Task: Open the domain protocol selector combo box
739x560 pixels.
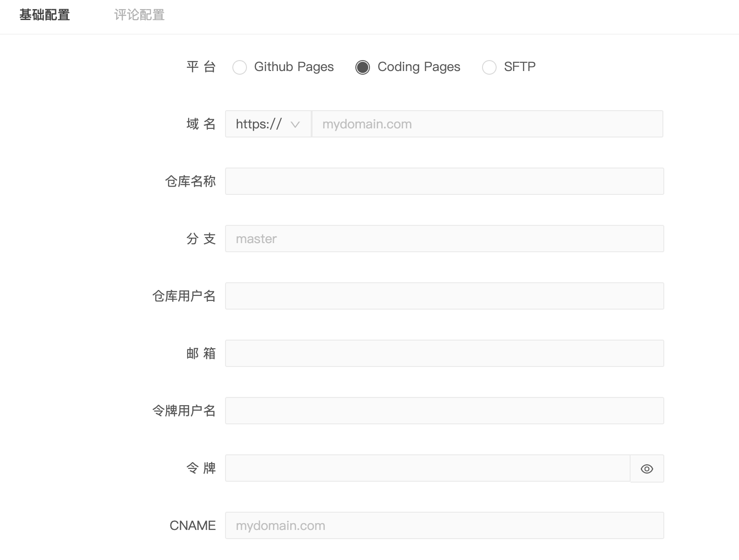Action: pos(268,124)
